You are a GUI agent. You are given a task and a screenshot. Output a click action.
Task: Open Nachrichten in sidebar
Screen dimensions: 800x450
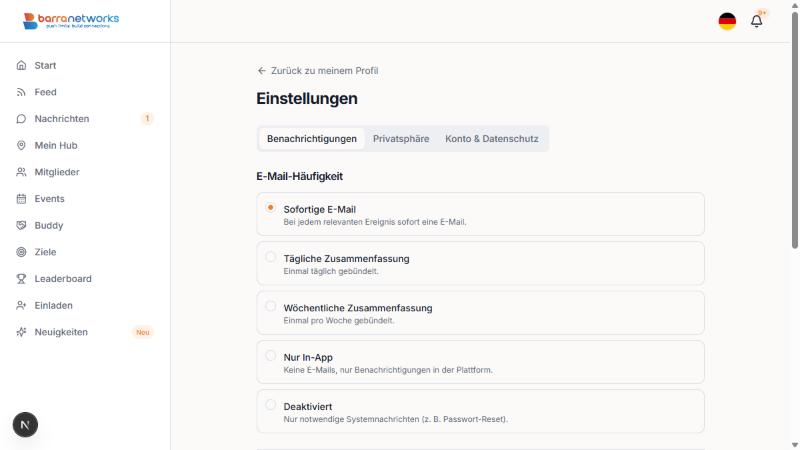coord(85,118)
